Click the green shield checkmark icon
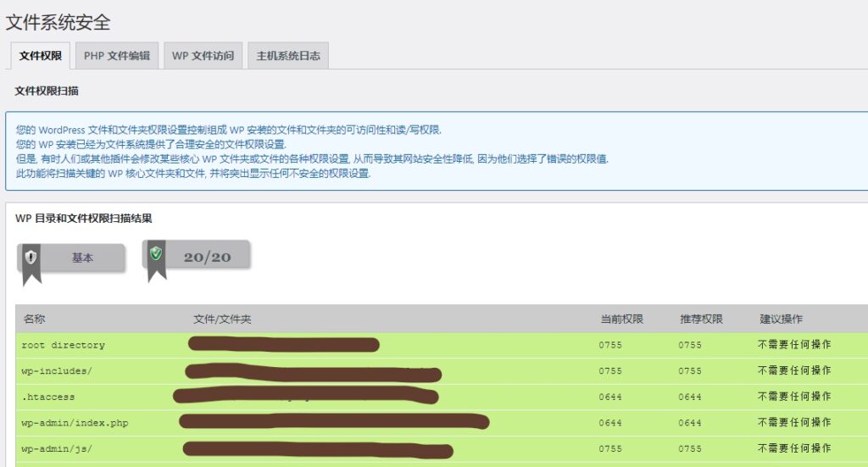868x467 pixels. tap(156, 253)
